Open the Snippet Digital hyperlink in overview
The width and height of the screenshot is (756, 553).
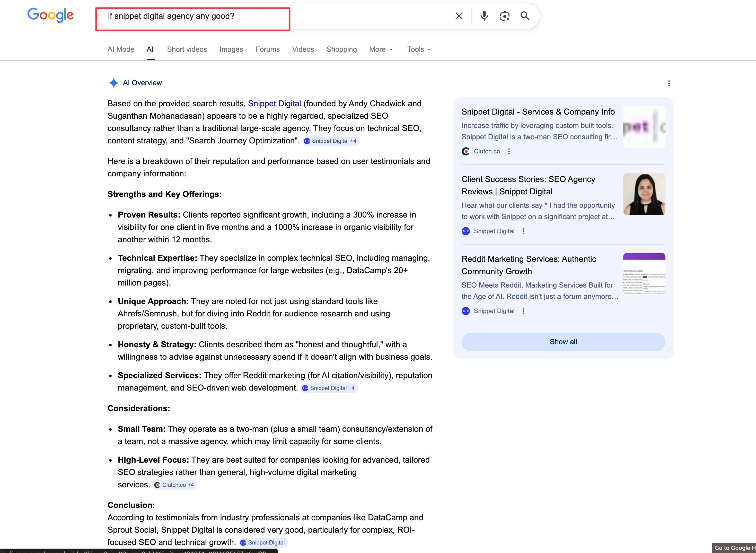274,104
